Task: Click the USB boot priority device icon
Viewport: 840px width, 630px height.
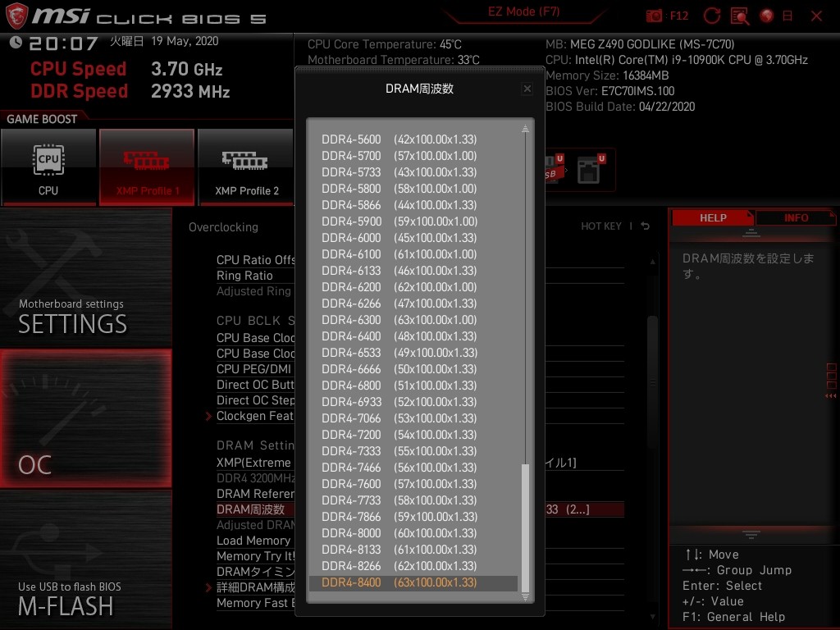Action: [x=554, y=169]
